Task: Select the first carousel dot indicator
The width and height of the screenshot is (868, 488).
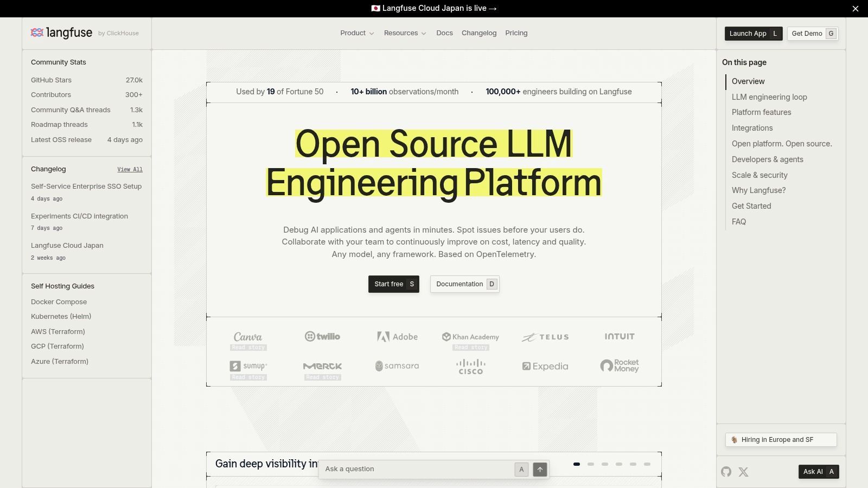Action: coord(577,464)
